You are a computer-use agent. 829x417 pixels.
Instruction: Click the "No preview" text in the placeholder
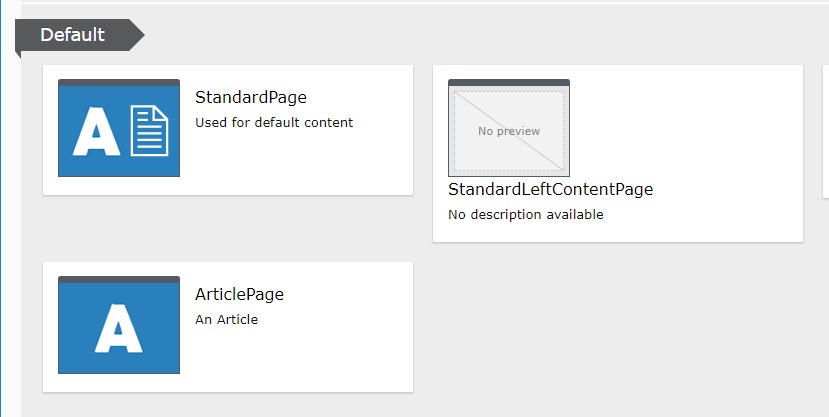click(x=509, y=131)
